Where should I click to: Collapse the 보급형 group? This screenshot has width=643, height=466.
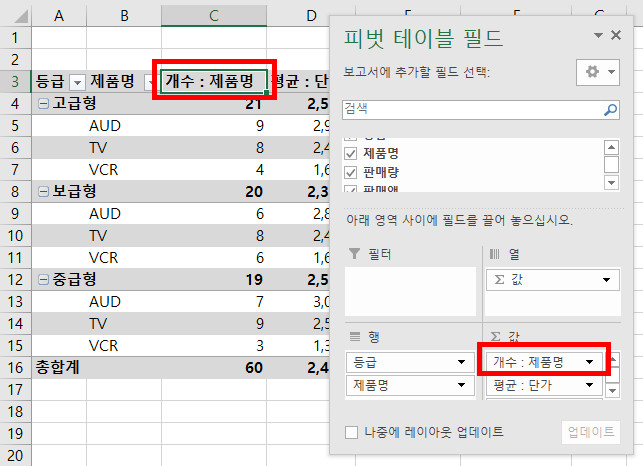click(43, 191)
